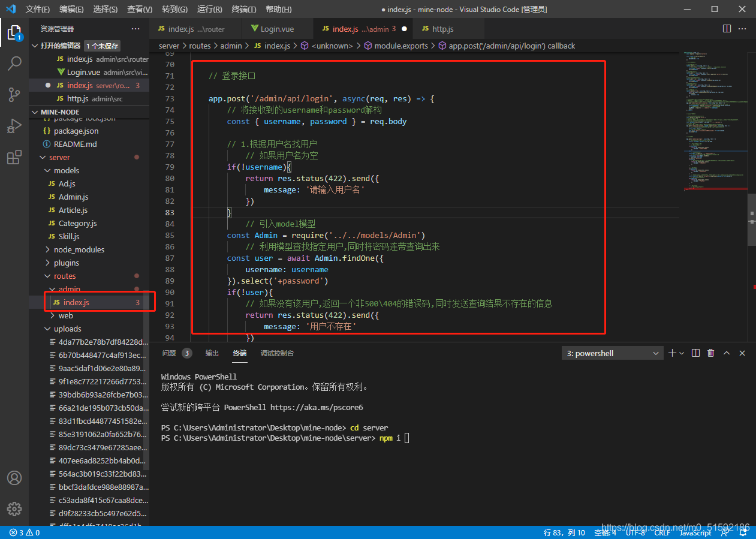Open the Extensions view icon
Viewport: 756px width, 539px height.
coord(14,157)
